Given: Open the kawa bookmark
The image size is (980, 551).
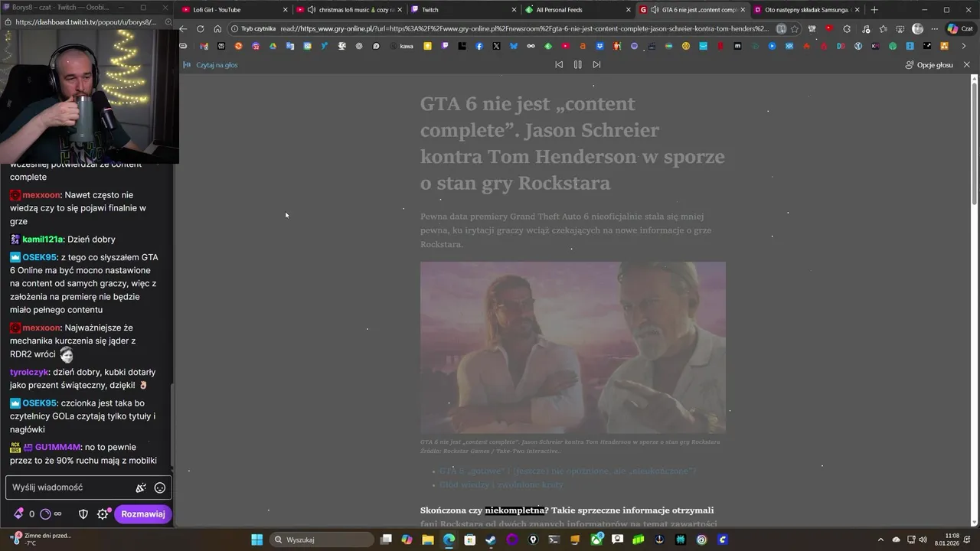Looking at the screenshot, I should pyautogui.click(x=402, y=46).
